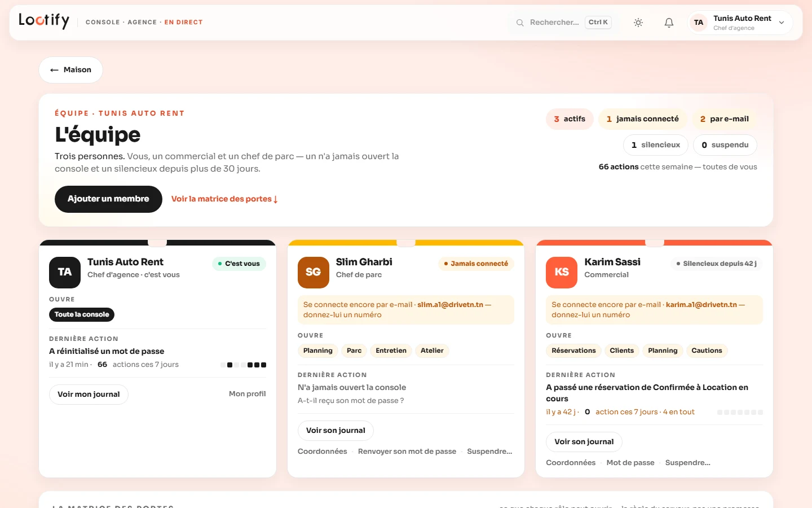Click the Entretien access tag
812x508 pixels.
(391, 351)
